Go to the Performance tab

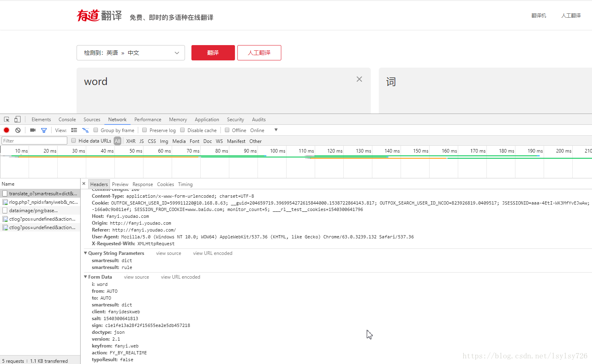[x=148, y=120]
